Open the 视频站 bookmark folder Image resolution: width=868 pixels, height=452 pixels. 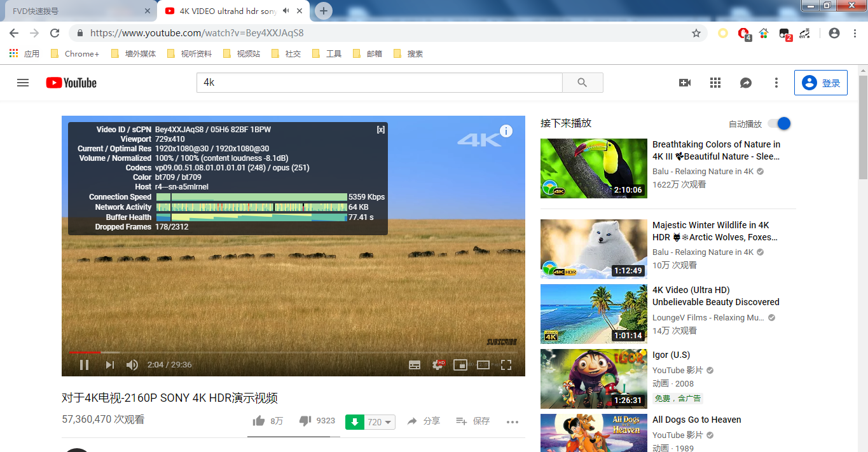(242, 54)
